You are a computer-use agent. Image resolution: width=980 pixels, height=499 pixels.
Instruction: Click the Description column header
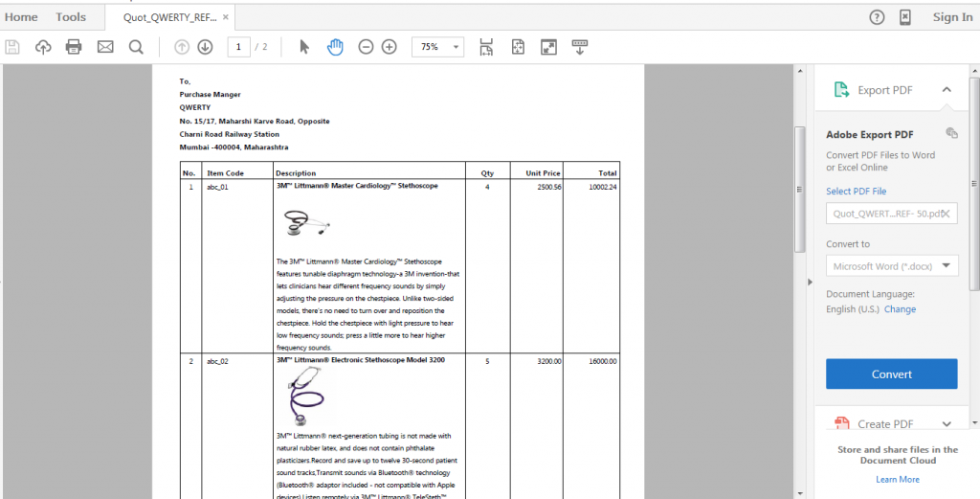296,173
